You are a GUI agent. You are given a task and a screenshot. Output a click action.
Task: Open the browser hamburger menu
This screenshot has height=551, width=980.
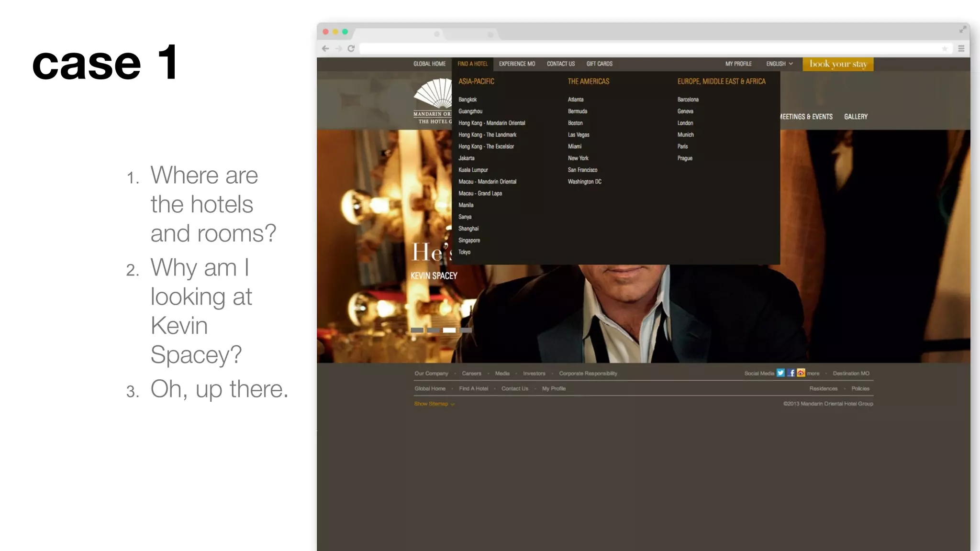961,49
